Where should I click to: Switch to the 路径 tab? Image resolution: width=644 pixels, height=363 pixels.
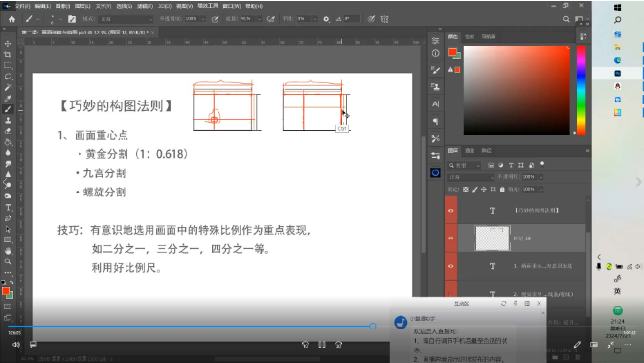pyautogui.click(x=486, y=151)
